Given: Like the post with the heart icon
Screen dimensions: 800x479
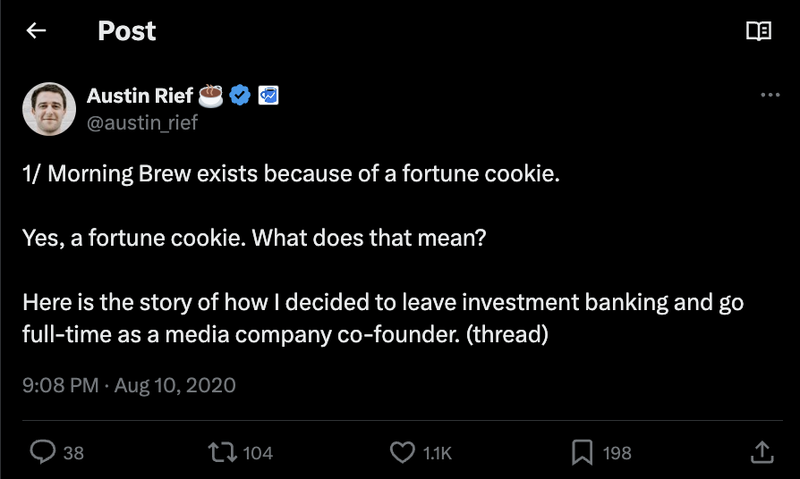Looking at the screenshot, I should pyautogui.click(x=402, y=453).
